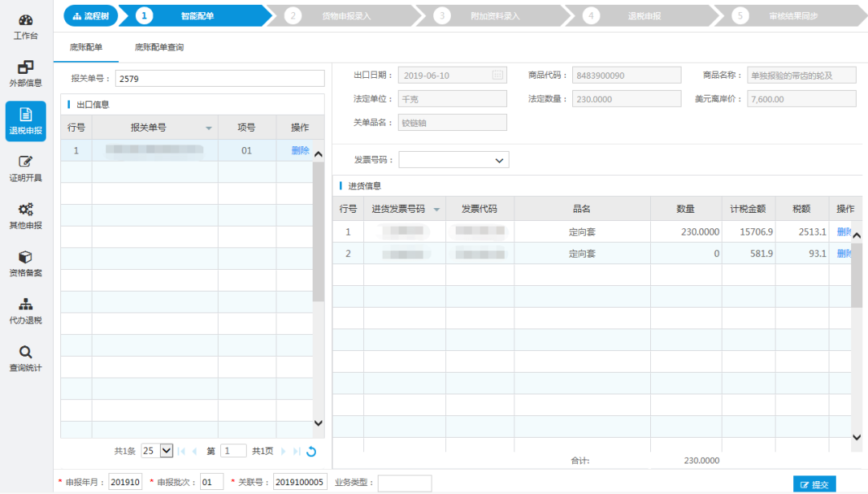
Task: Delete 进货信息 row with amount 15706.9
Action: [x=844, y=232]
